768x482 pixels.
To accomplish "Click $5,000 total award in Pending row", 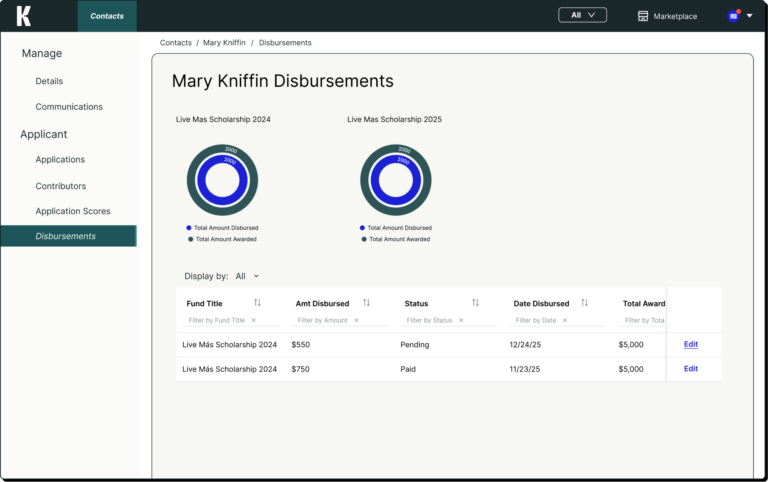I will point(631,345).
